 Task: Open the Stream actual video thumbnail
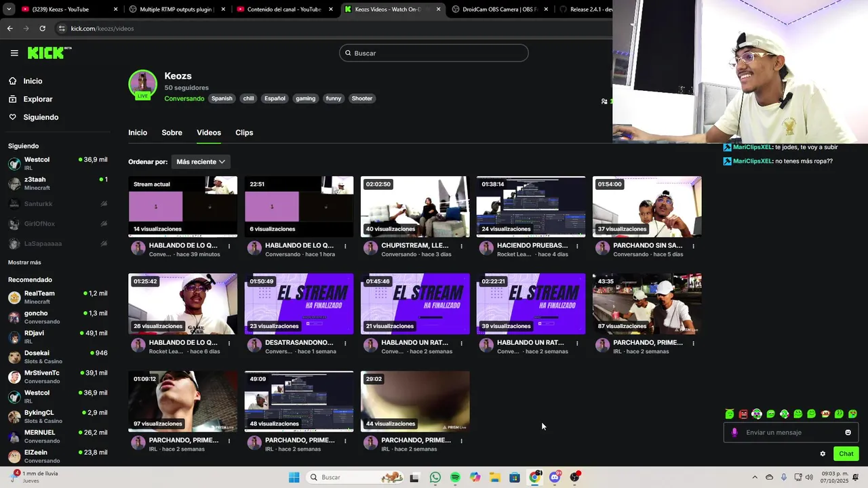pos(182,207)
